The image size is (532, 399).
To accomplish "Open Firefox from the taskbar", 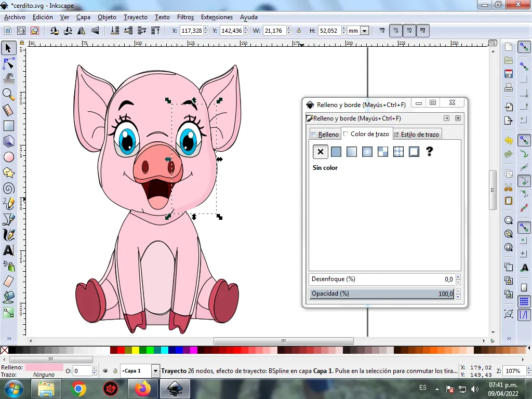I will [142, 389].
